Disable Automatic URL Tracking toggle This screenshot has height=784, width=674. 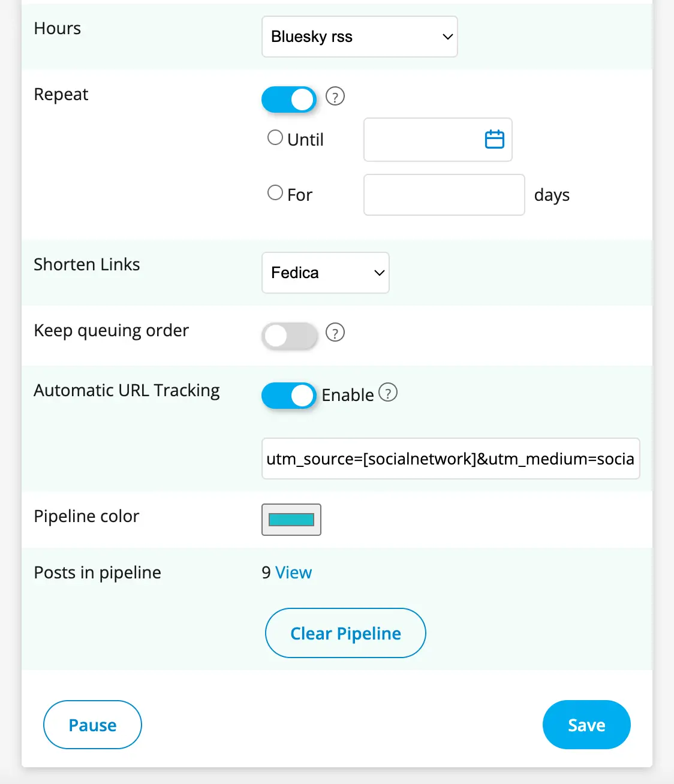[x=289, y=396]
